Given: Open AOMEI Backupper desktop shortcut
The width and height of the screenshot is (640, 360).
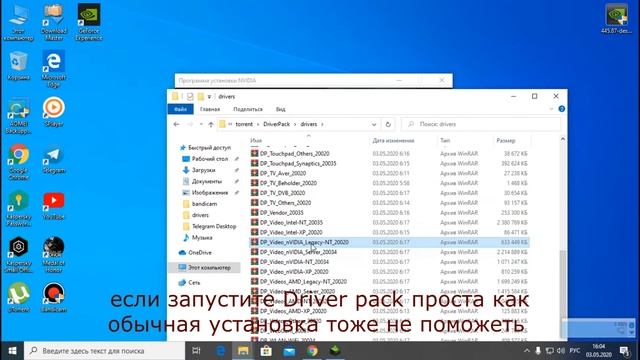Looking at the screenshot, I should click(x=18, y=116).
